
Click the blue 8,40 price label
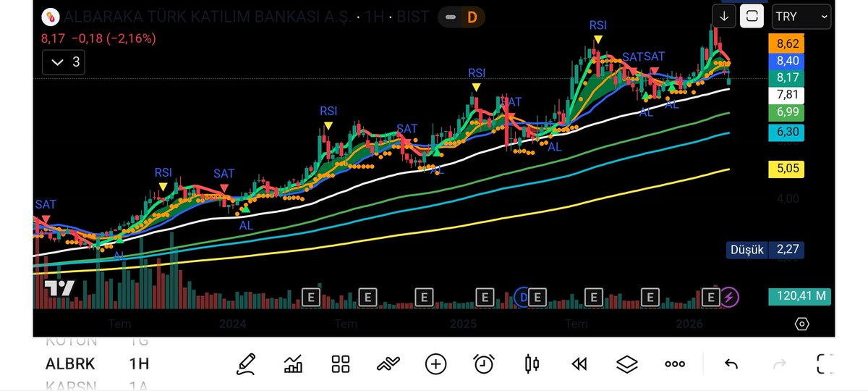tap(787, 61)
